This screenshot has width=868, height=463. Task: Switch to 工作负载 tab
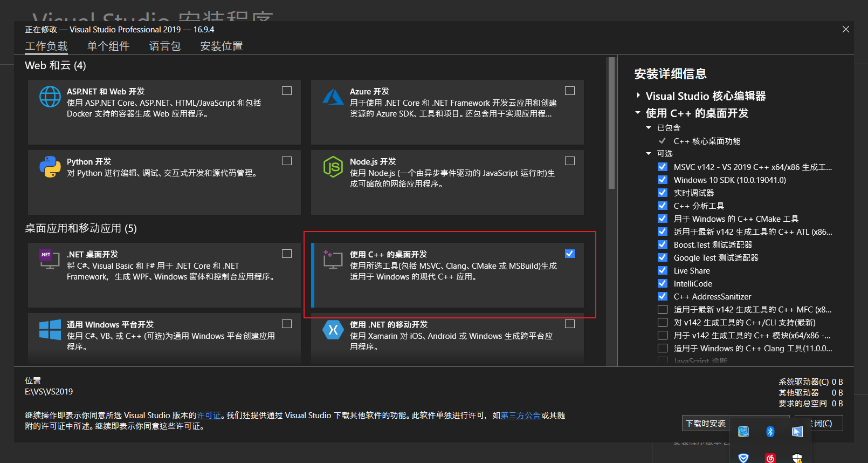[46, 46]
